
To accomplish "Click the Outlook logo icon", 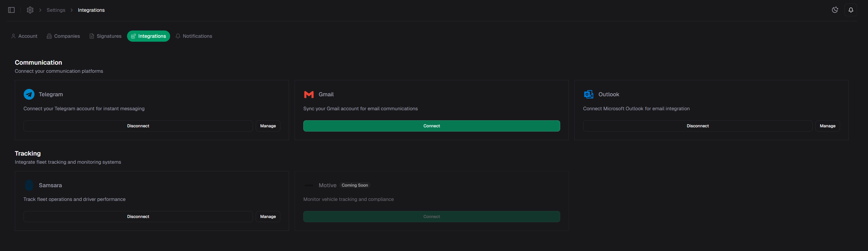I will tap(588, 94).
